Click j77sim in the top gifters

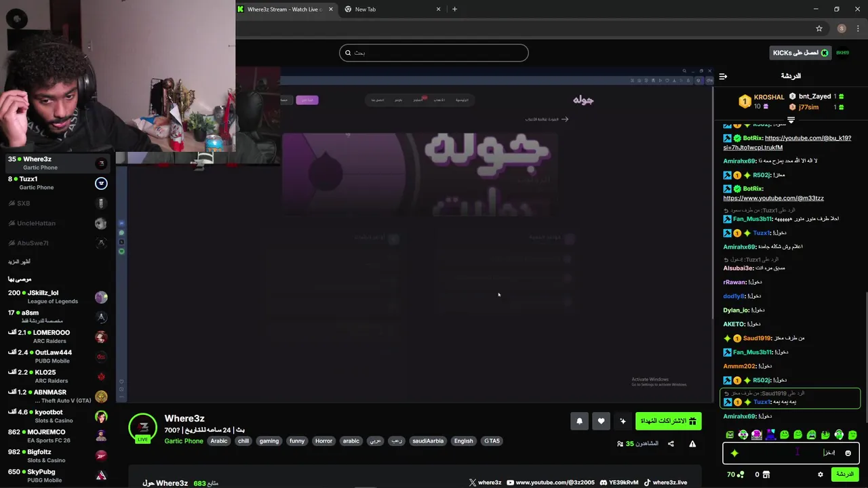(808, 107)
